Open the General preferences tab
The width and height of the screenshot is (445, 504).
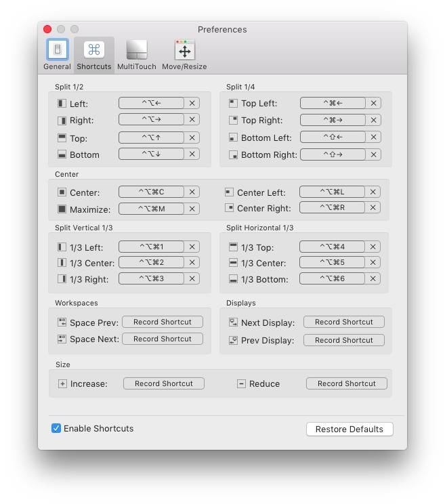pyautogui.click(x=57, y=54)
